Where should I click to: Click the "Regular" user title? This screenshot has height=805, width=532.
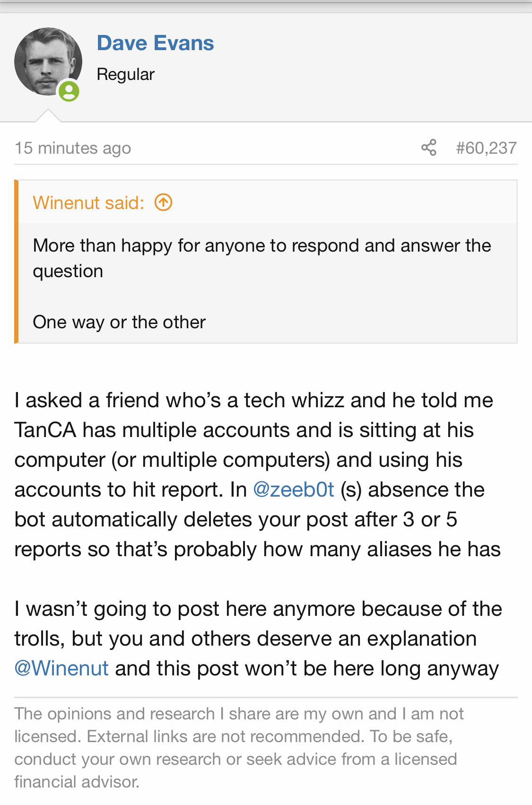[x=125, y=74]
